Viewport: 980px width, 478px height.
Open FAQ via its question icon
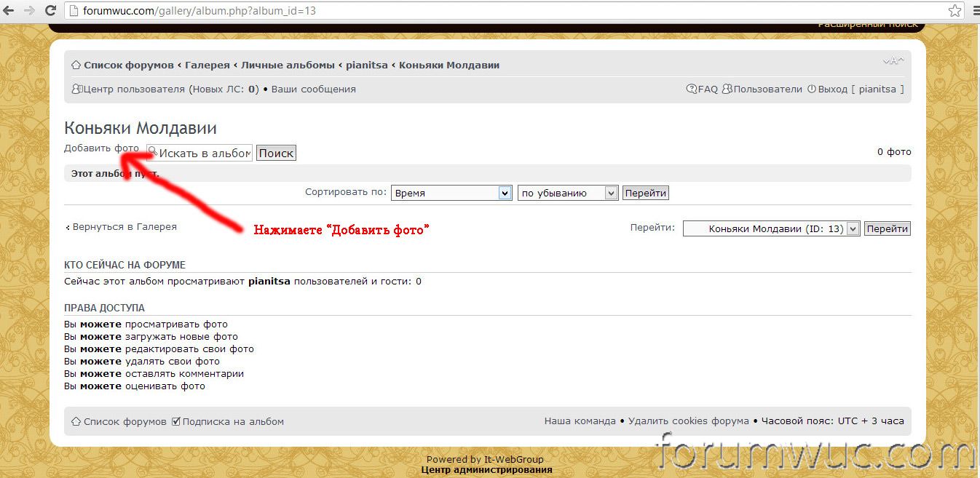[x=692, y=89]
